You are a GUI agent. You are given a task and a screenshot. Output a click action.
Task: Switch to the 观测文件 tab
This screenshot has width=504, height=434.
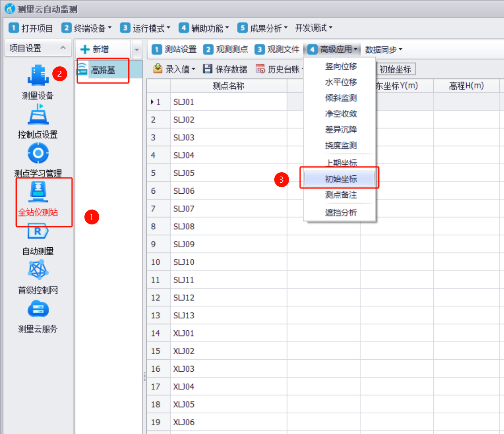(x=277, y=50)
